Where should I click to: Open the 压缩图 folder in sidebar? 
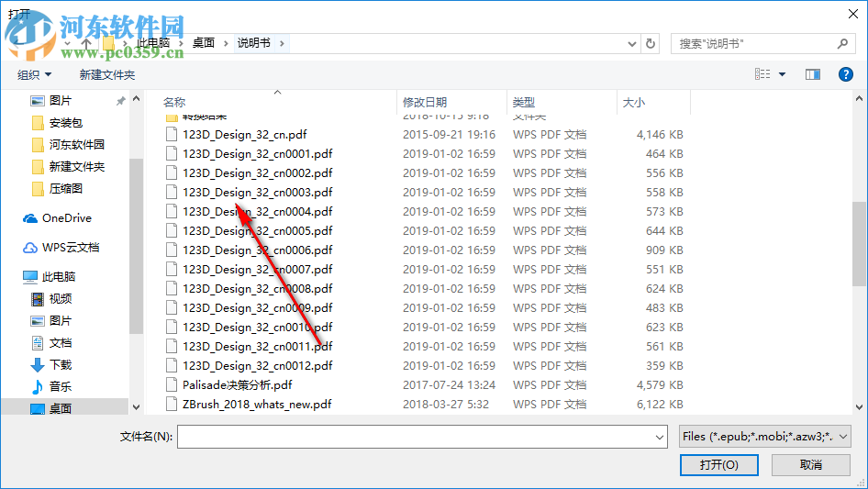[x=66, y=189]
